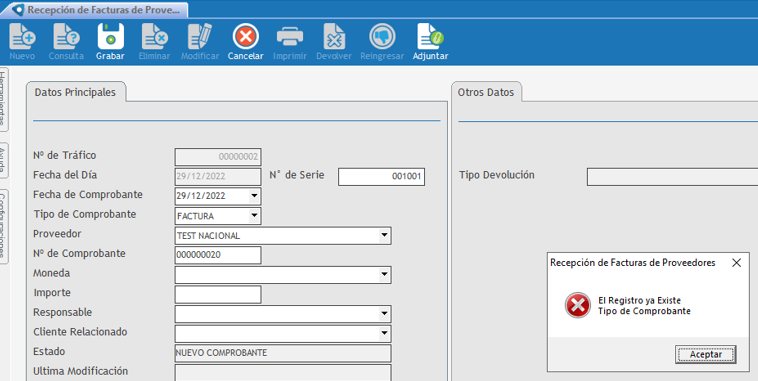The height and width of the screenshot is (381, 758).
Task: Click the Reingresar thumbs-down icon
Action: click(382, 37)
